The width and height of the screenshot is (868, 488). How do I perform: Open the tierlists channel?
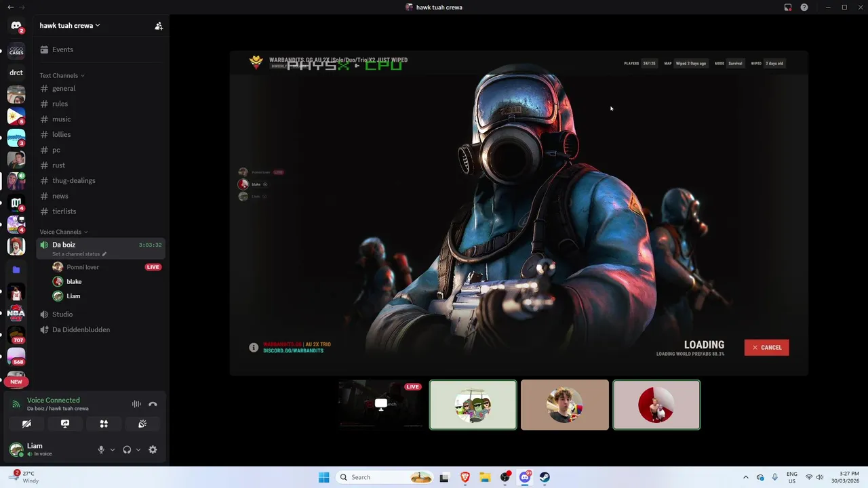pyautogui.click(x=100, y=211)
